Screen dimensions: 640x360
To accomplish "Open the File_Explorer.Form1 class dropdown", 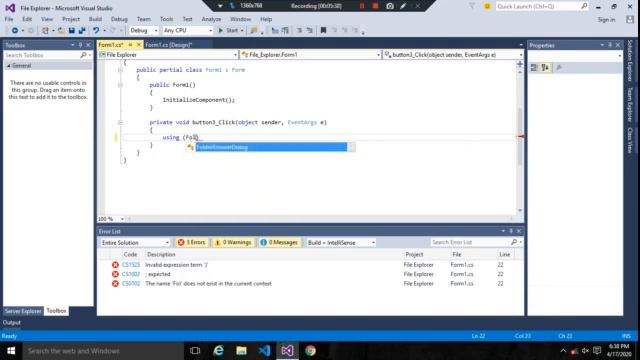I will coord(311,55).
